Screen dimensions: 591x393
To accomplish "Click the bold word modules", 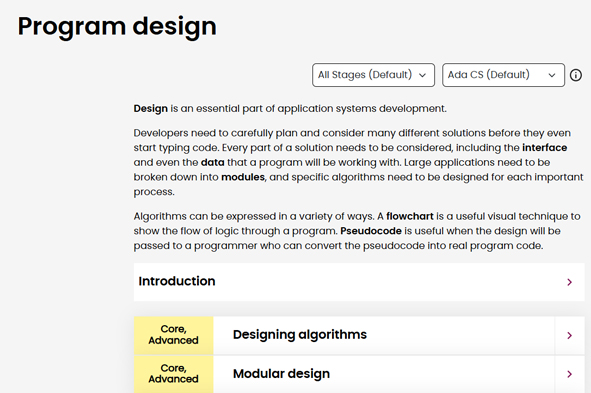I will (x=243, y=177).
